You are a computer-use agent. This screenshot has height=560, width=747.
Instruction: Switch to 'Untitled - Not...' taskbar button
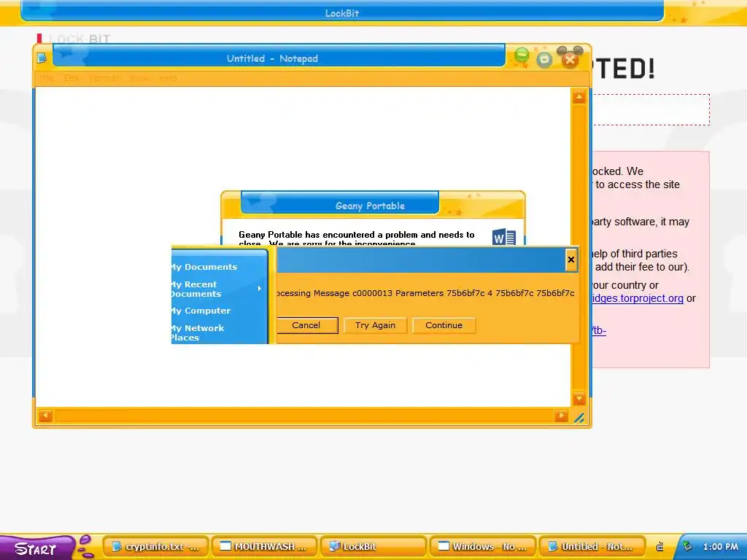click(591, 547)
